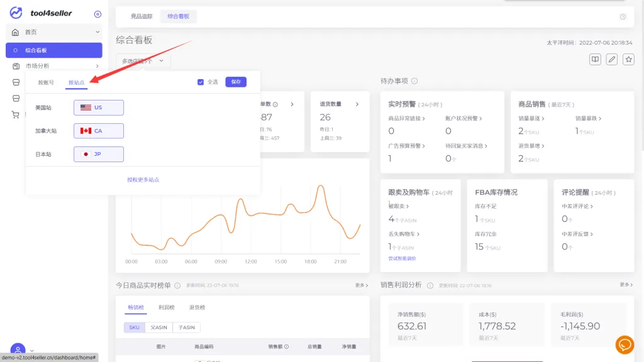
Task: Toggle the JP site selection
Action: coord(99,155)
